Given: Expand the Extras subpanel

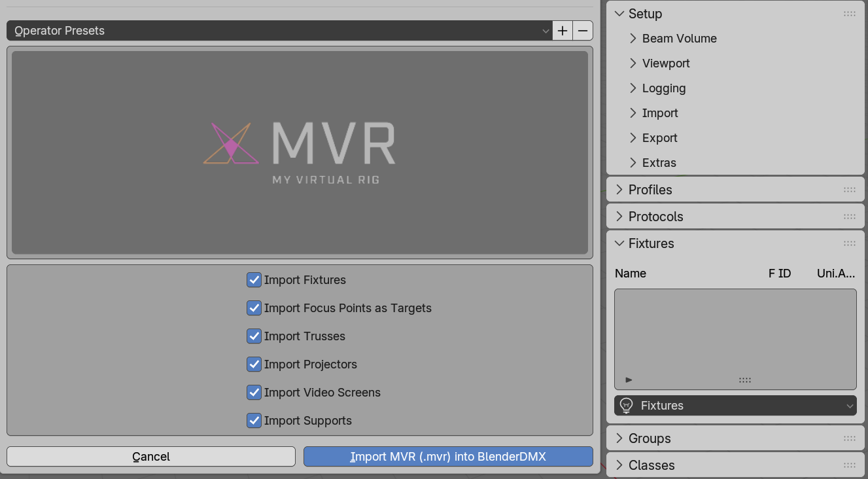Looking at the screenshot, I should (633, 163).
